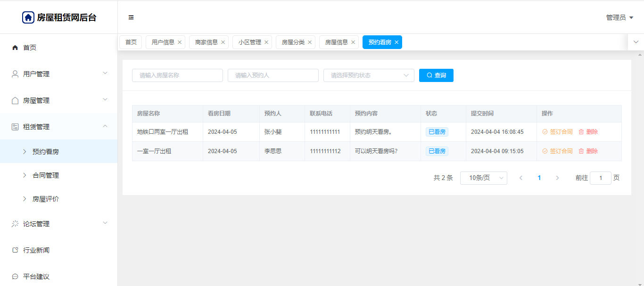Open the 请选择预约状态 dropdown
This screenshot has width=644, height=286.
pos(368,75)
